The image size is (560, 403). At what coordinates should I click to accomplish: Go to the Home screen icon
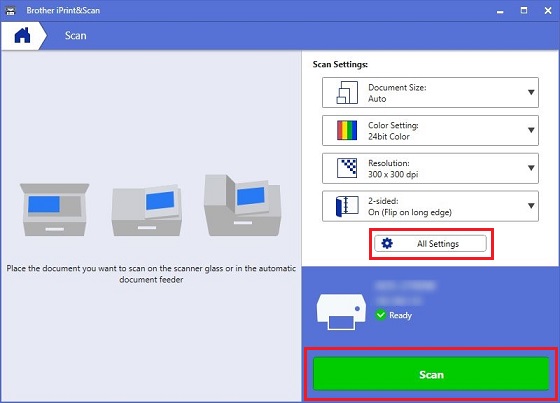[22, 35]
